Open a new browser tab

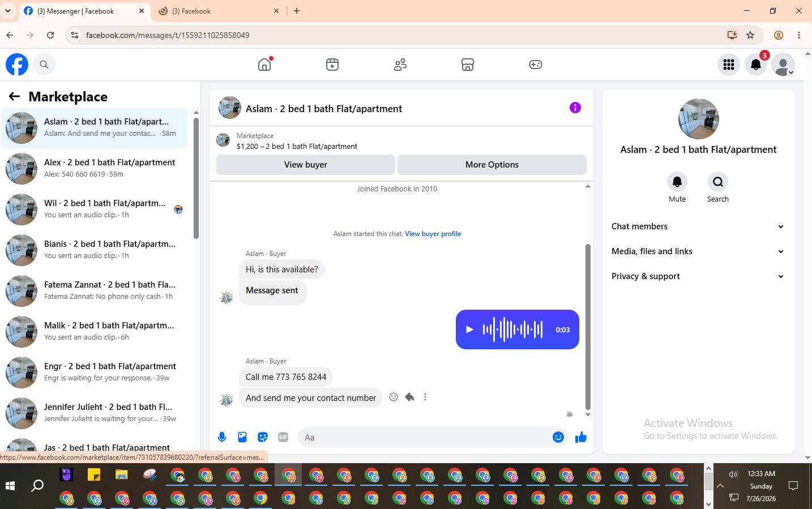(297, 11)
